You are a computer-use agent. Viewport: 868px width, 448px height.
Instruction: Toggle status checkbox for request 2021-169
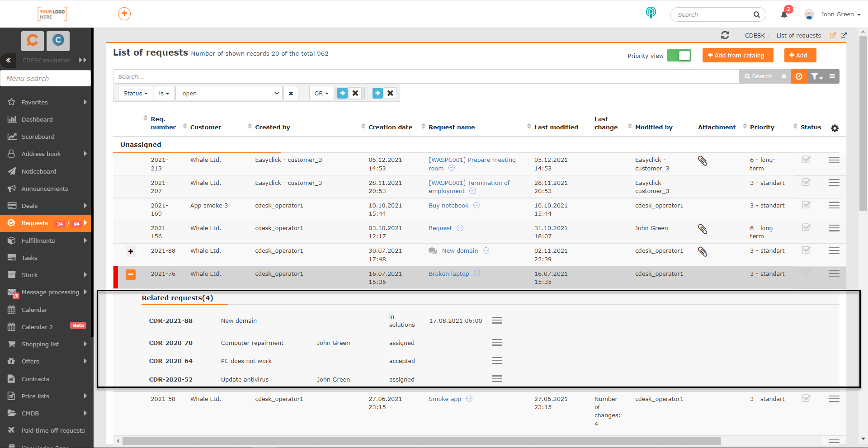coord(806,205)
